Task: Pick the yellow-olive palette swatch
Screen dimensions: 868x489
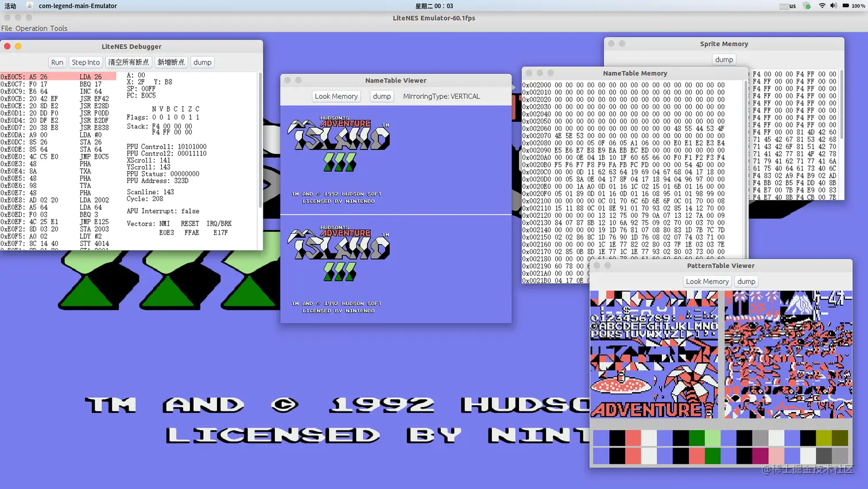Action: 824,438
